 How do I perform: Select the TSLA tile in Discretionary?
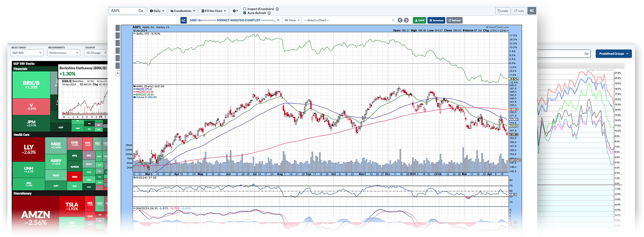[x=72, y=207]
